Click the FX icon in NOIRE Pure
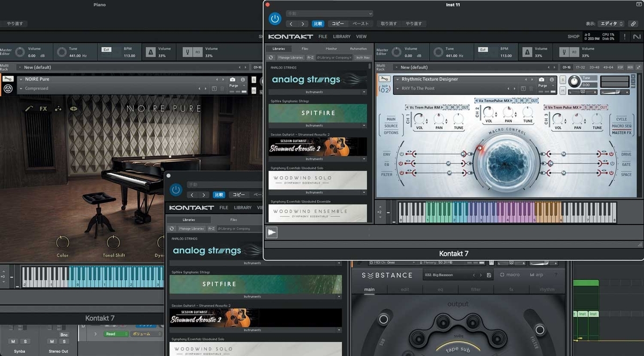Viewport: 644px width, 356px height. pyautogui.click(x=43, y=108)
